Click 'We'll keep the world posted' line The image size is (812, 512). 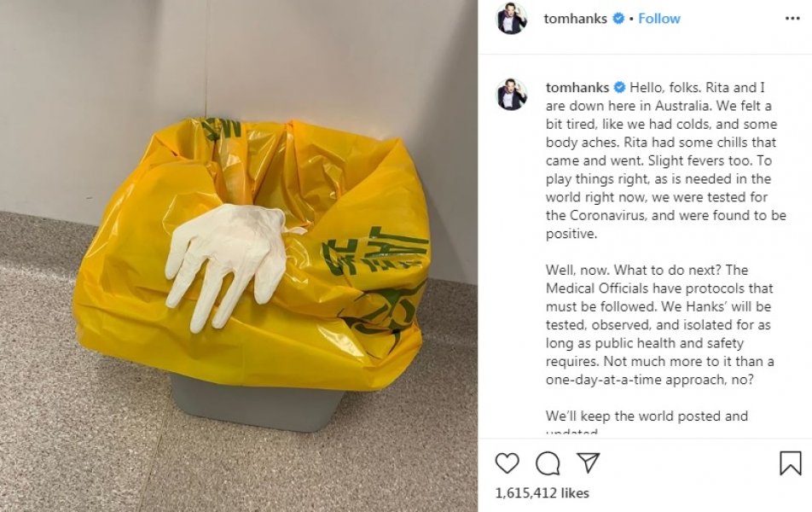click(x=647, y=416)
